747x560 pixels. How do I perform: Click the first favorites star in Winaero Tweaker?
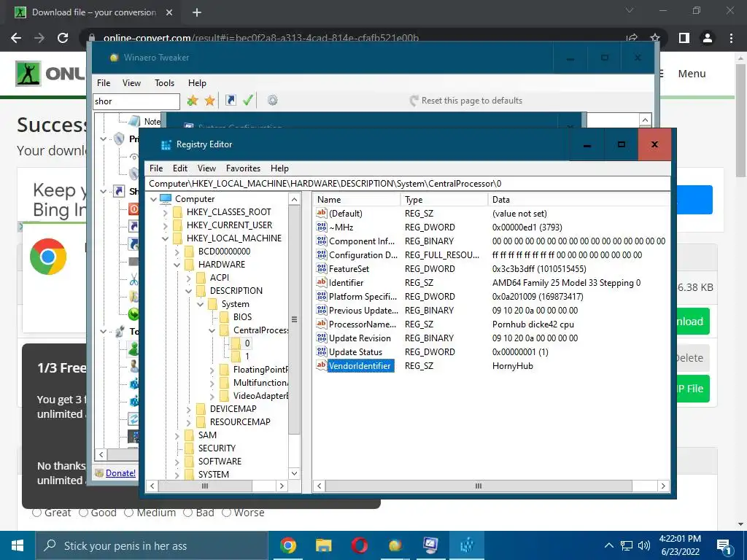pos(193,101)
